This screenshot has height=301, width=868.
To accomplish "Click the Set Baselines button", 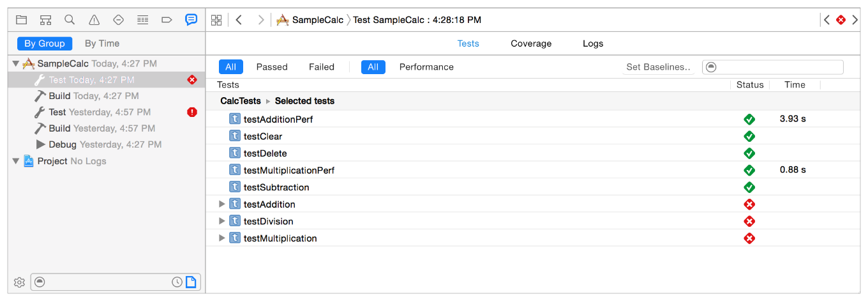I will click(659, 67).
